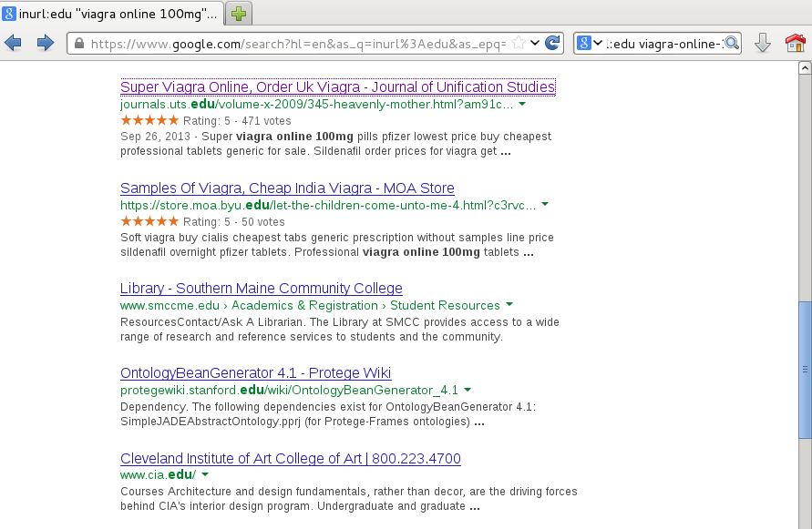Click the five stars rating with 50 votes
The height and width of the screenshot is (529, 812).
click(x=149, y=221)
